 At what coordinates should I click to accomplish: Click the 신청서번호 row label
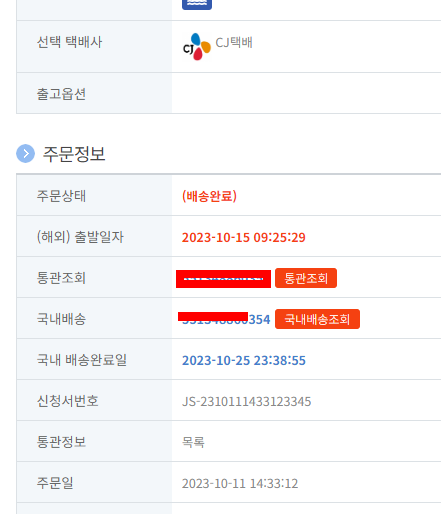click(x=68, y=401)
